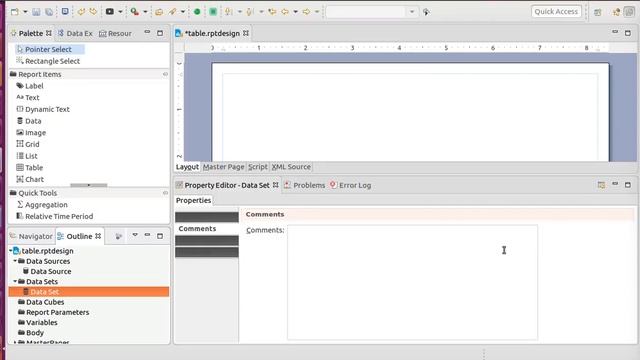Viewport: 640px width, 360px height.
Task: Select the Data Cubes tree item
Action: (41, 302)
